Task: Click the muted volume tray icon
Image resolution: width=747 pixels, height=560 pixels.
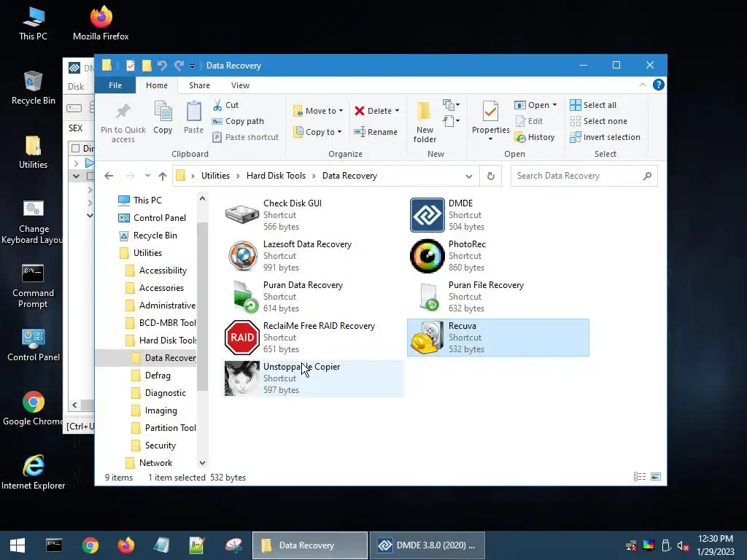Action: pos(683,545)
